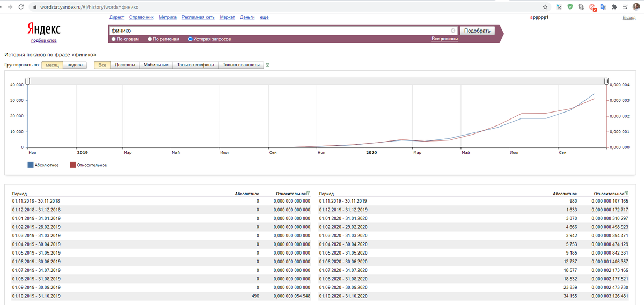Filter by Десктопы
644x305 pixels.
tap(125, 65)
